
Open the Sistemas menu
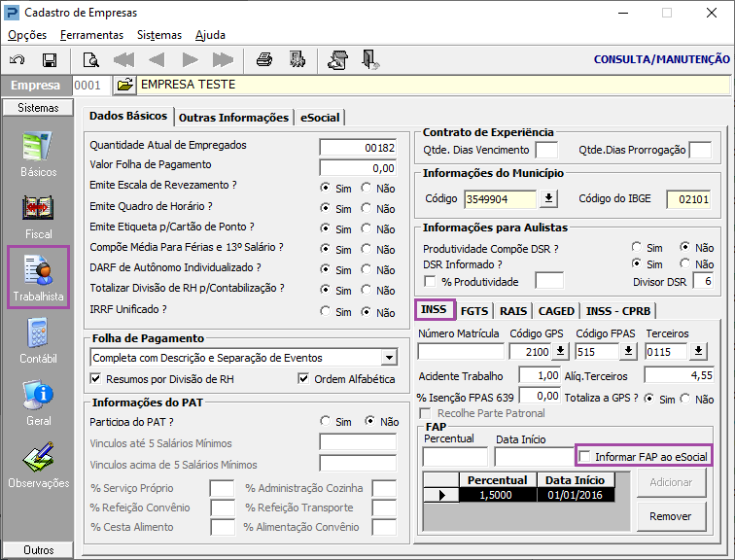click(x=159, y=35)
